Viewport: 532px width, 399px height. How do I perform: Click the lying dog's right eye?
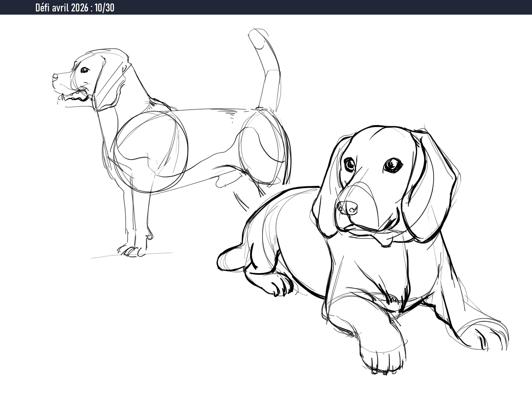(x=393, y=165)
